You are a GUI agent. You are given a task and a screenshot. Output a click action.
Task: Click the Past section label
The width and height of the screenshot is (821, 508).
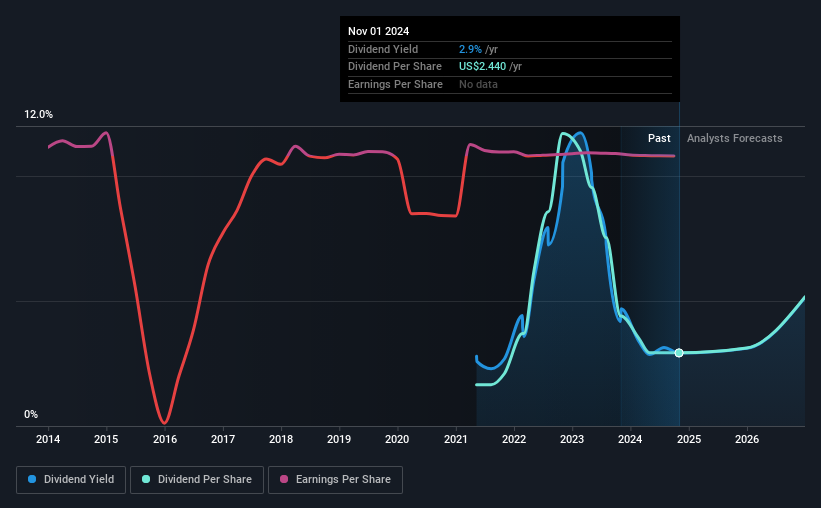pyautogui.click(x=659, y=138)
